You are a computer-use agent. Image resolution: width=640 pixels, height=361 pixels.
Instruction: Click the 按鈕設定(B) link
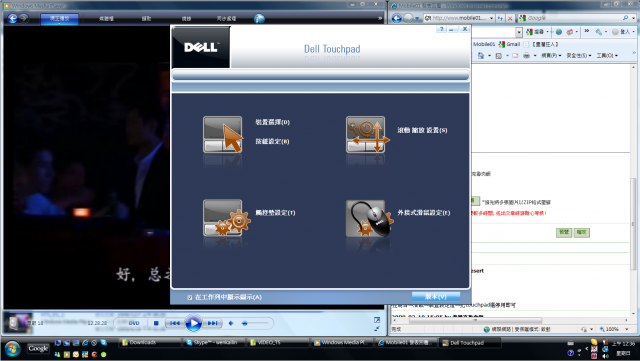[272, 141]
